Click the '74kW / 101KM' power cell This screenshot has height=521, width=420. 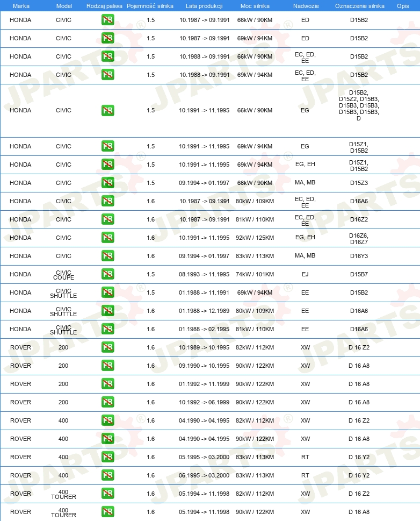[255, 274]
